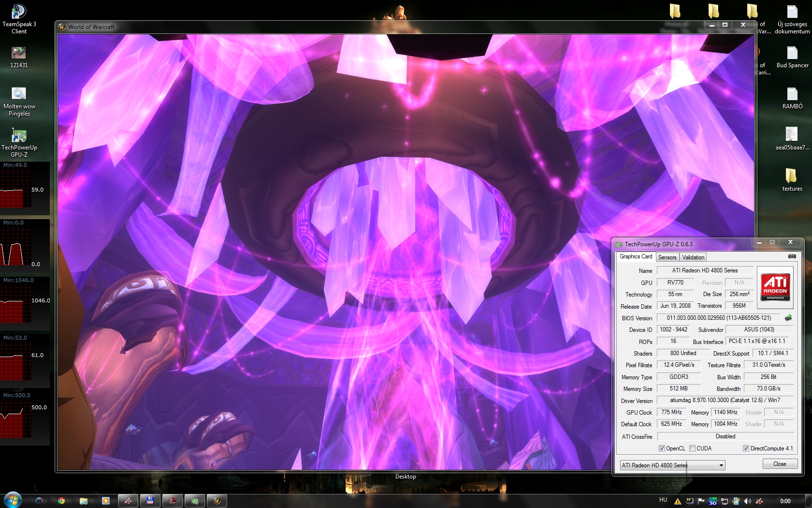Switch to GPU-Z green card taskbar button
Screen dimensions: 812x508
[x=195, y=501]
